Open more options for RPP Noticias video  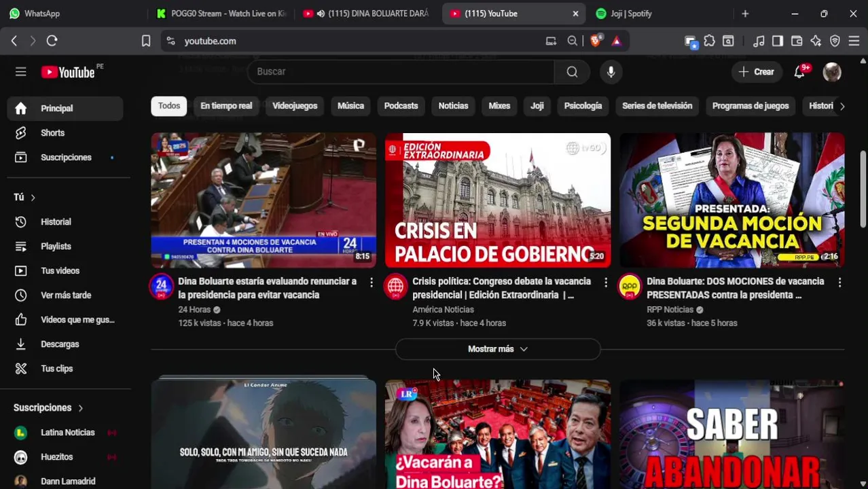pyautogui.click(x=839, y=282)
